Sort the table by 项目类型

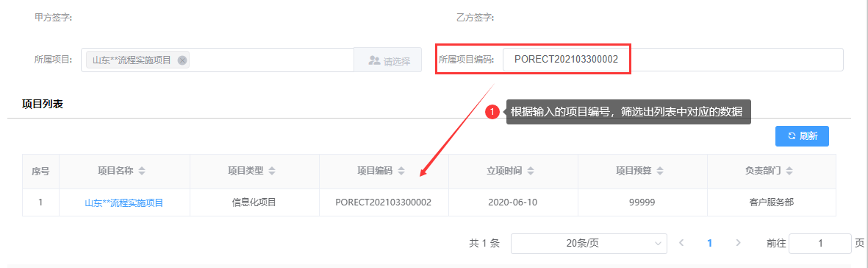tap(272, 171)
